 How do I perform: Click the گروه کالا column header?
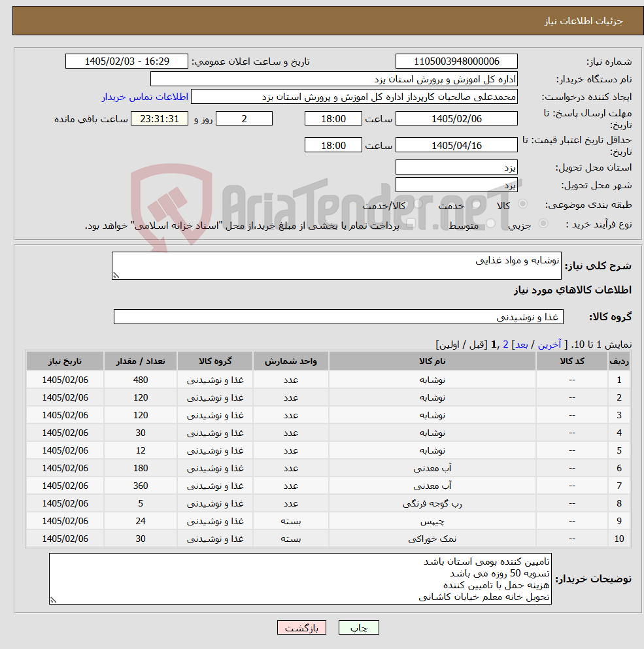[x=215, y=361]
